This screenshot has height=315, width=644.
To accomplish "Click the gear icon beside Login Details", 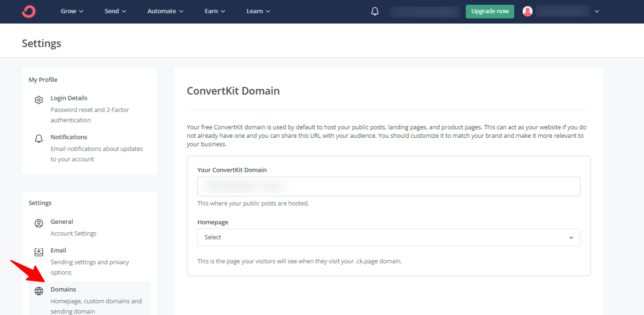I will coord(39,100).
